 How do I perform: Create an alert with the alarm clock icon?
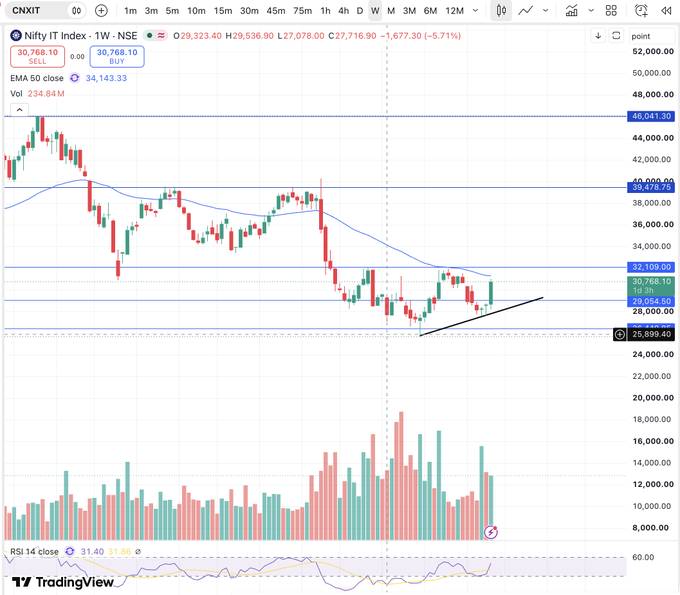[x=641, y=10]
